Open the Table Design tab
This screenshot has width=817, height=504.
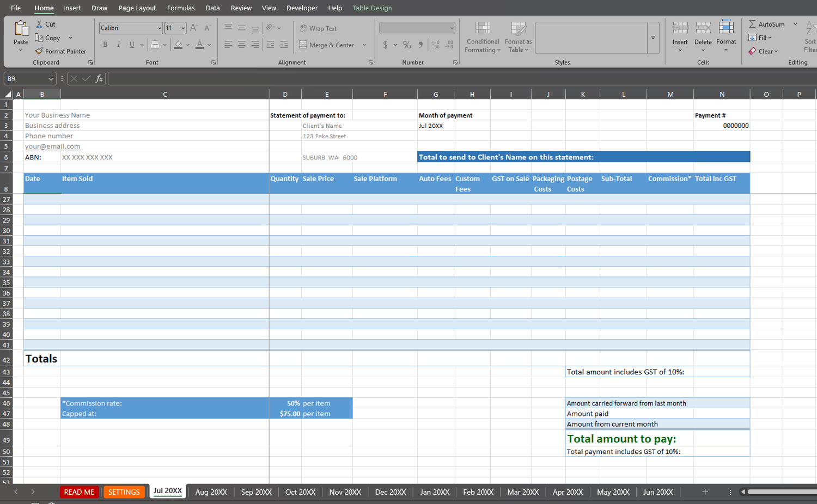(372, 8)
